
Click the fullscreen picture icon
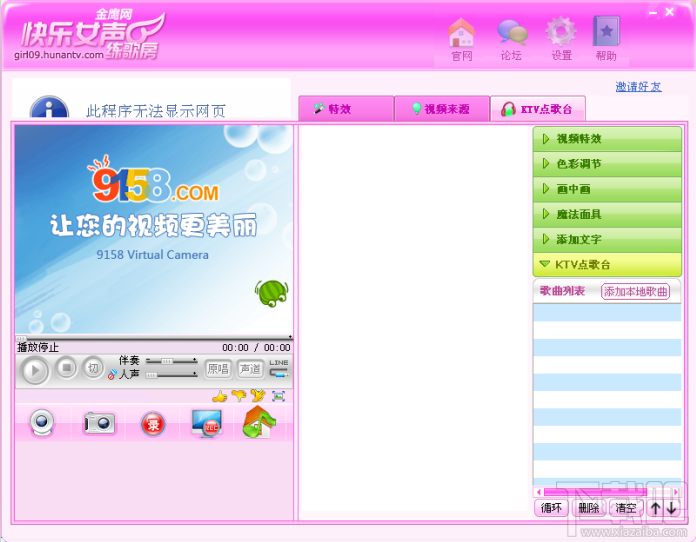click(278, 396)
